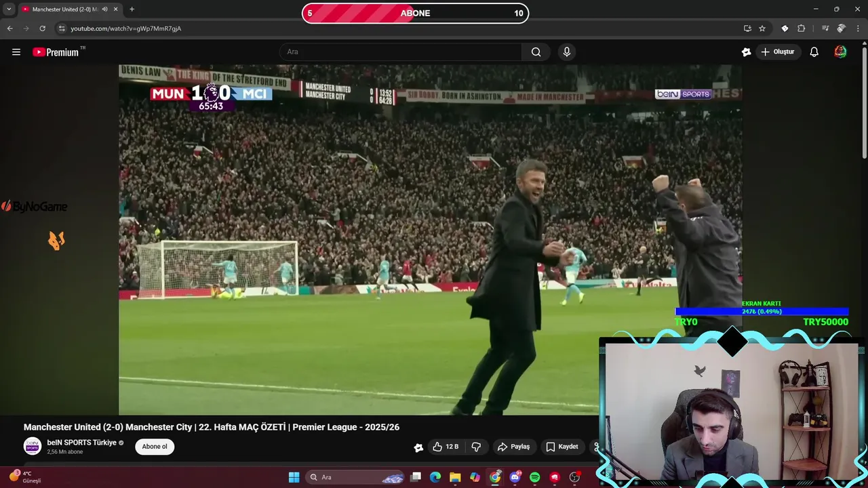Image resolution: width=868 pixels, height=488 pixels.
Task: Click the YouTube search magnifier button
Action: pos(536,52)
